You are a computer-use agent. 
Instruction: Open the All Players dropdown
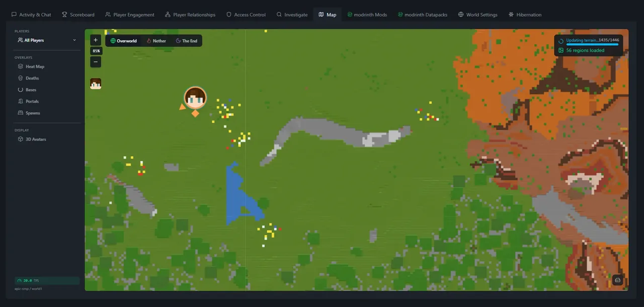pos(47,40)
